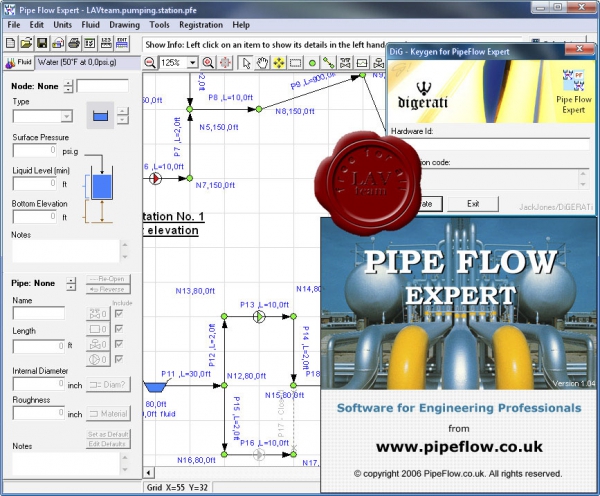Save the current system with floppy icon
The height and width of the screenshot is (496, 600).
(42, 43)
